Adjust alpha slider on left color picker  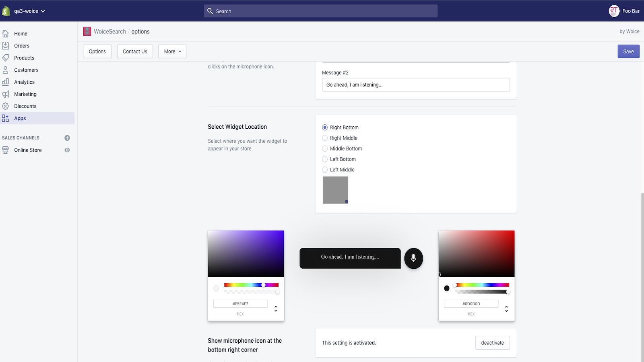(x=251, y=292)
